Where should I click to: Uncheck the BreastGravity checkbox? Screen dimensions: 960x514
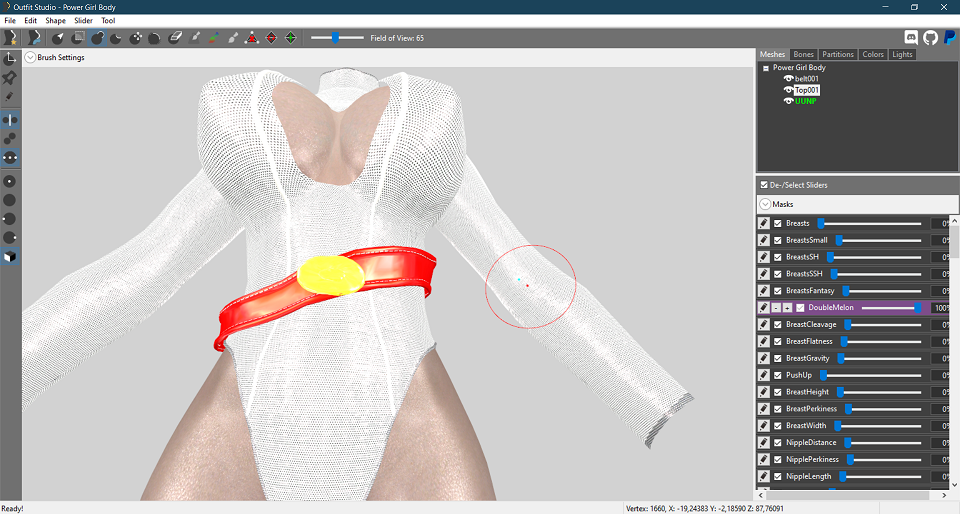point(778,359)
